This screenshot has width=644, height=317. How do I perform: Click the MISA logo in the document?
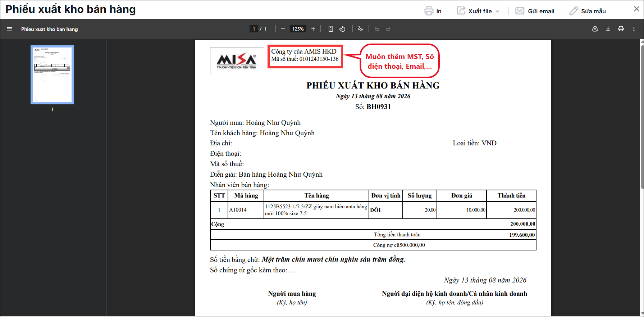pos(237,61)
